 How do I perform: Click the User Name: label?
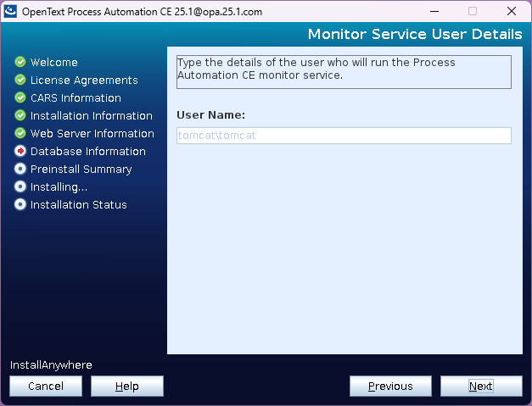(x=210, y=115)
